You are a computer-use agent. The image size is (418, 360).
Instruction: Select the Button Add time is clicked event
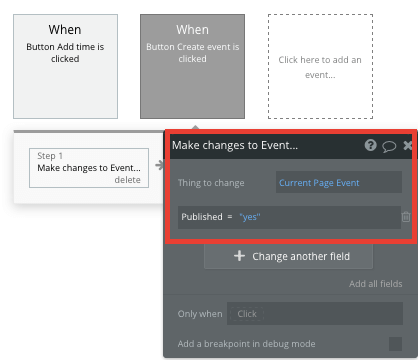[x=65, y=66]
